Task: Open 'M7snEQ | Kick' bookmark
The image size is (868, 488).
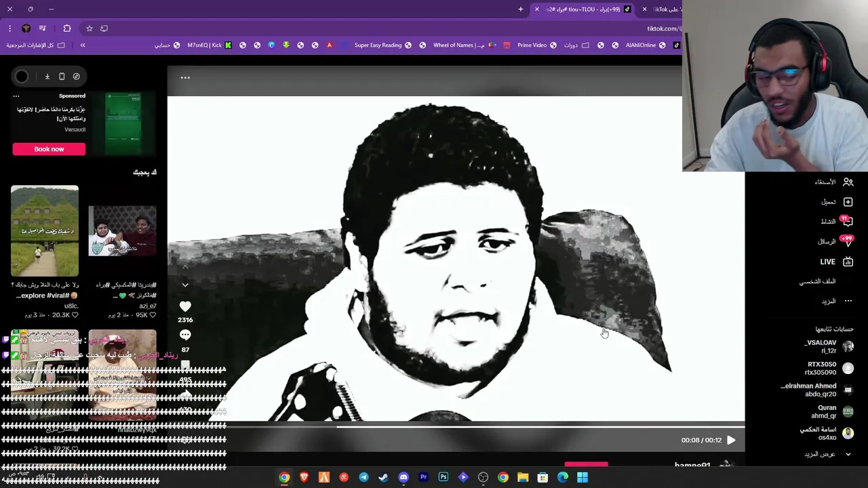Action: coord(210,45)
